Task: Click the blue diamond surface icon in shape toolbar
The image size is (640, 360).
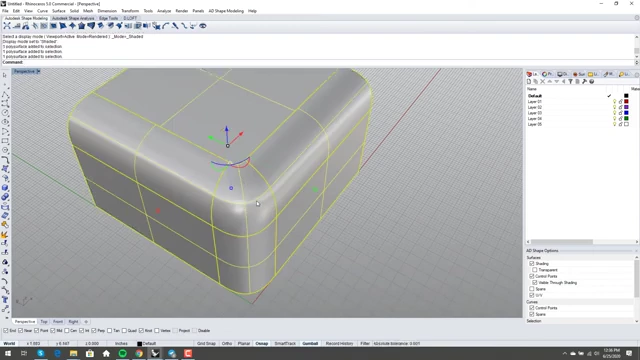Action: coord(72,26)
